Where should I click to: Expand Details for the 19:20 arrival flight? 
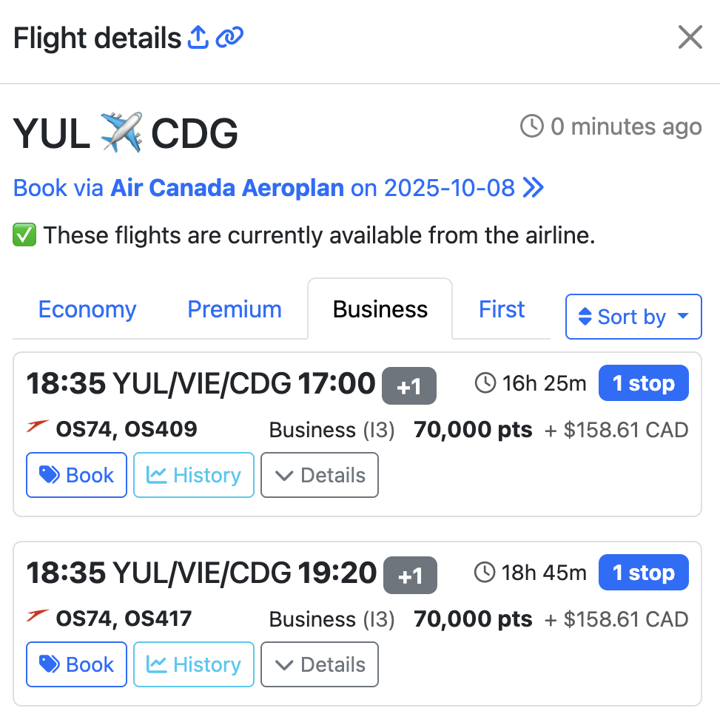(x=320, y=664)
